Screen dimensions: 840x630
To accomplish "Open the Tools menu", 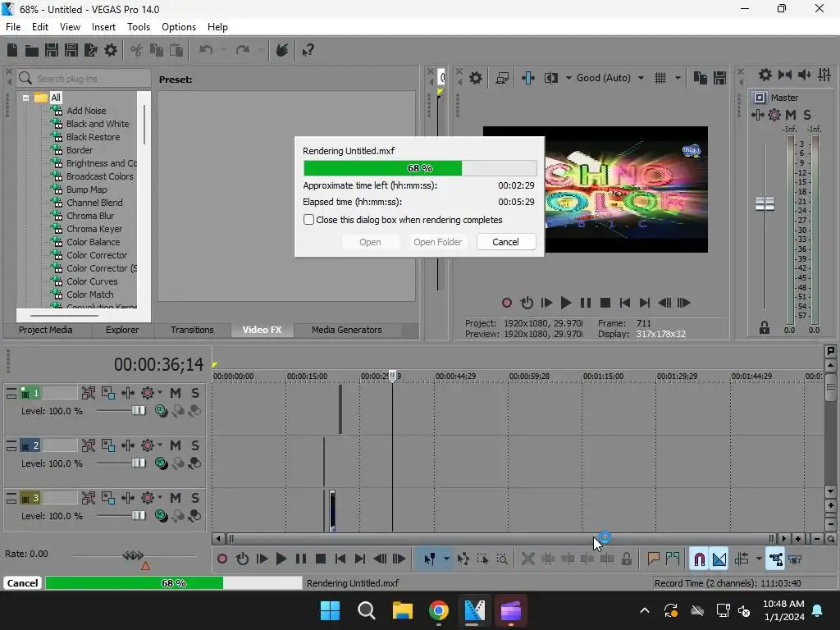I will coord(139,27).
